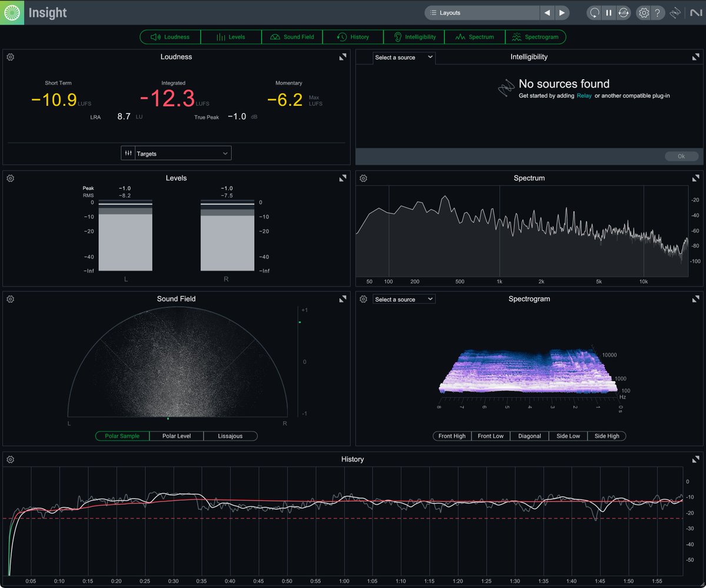Expand the Spectrum panel to full view
Image resolution: width=706 pixels, height=588 pixels.
click(x=696, y=178)
